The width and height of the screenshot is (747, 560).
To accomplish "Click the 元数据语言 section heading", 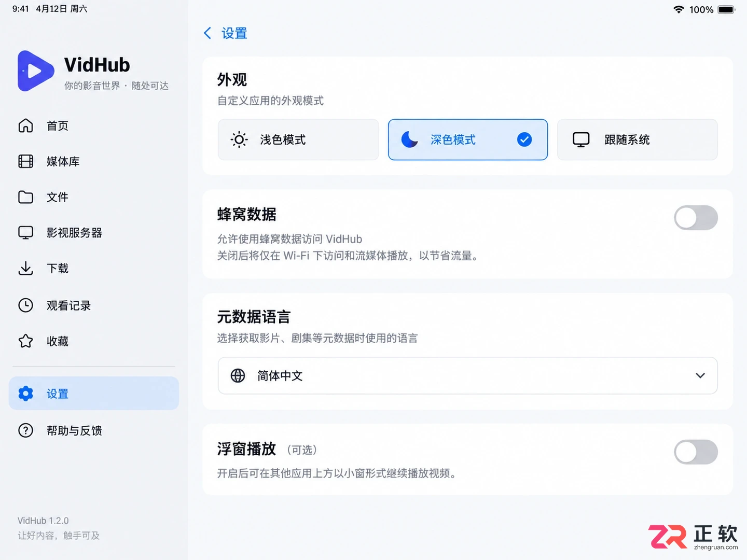I will tap(254, 317).
